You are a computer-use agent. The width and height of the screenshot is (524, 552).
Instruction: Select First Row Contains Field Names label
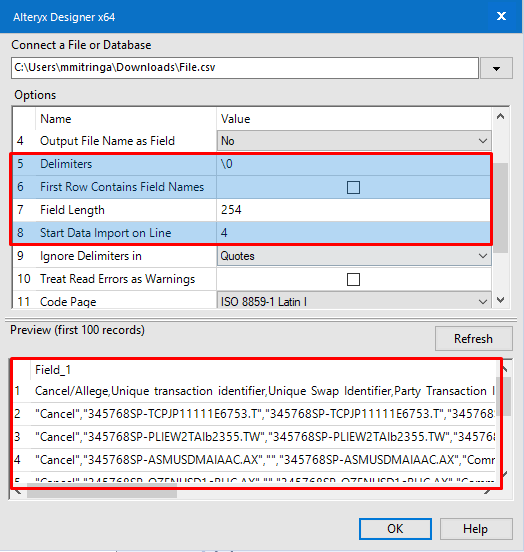[122, 187]
